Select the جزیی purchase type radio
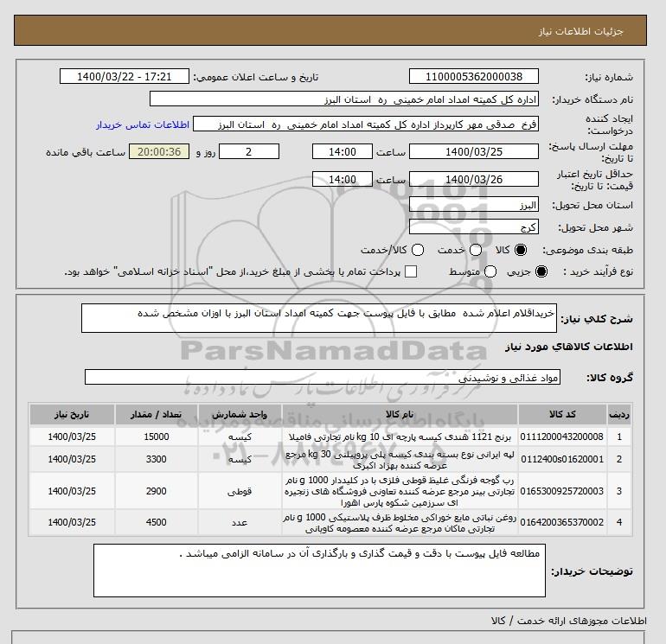The height and width of the screenshot is (644, 666). click(541, 271)
